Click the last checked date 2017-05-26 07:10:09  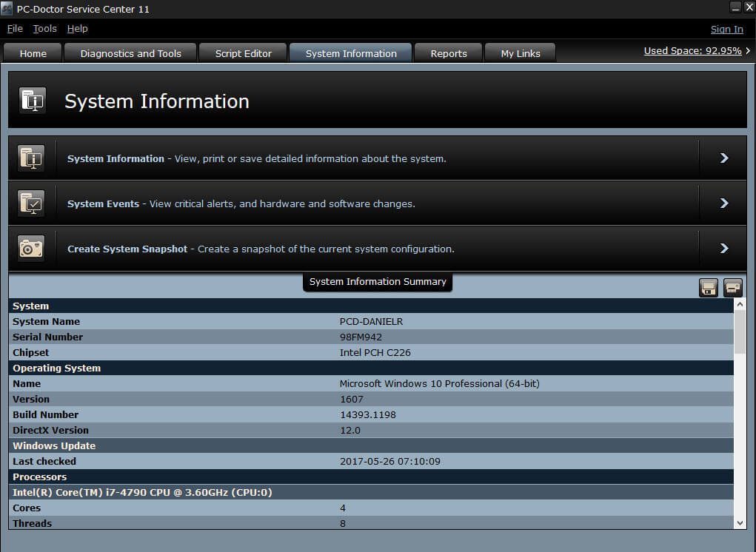(x=390, y=461)
